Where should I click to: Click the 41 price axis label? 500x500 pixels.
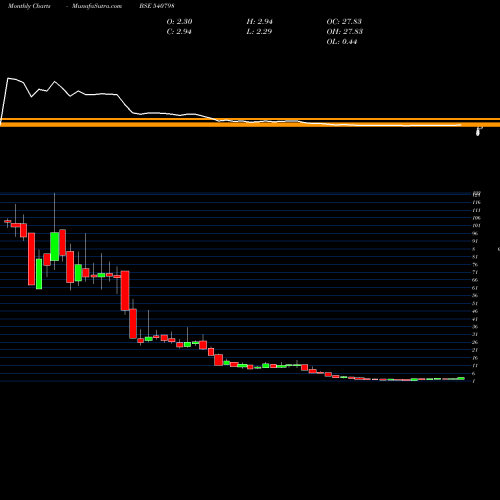tap(475, 319)
